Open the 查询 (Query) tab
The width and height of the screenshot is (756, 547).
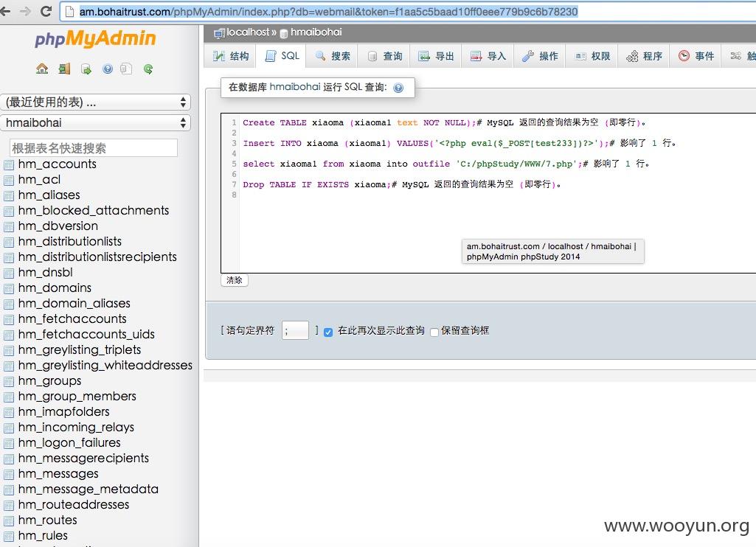(x=385, y=56)
